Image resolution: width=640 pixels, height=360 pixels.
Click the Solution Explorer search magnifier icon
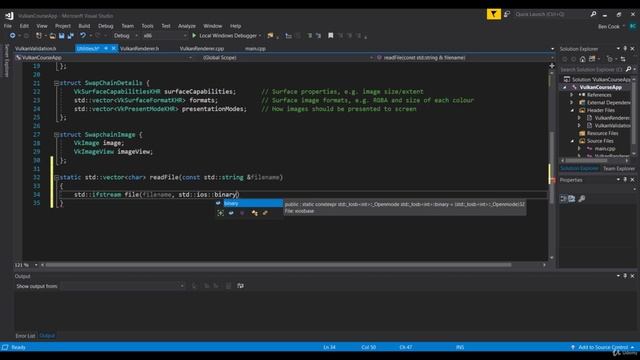(x=628, y=69)
